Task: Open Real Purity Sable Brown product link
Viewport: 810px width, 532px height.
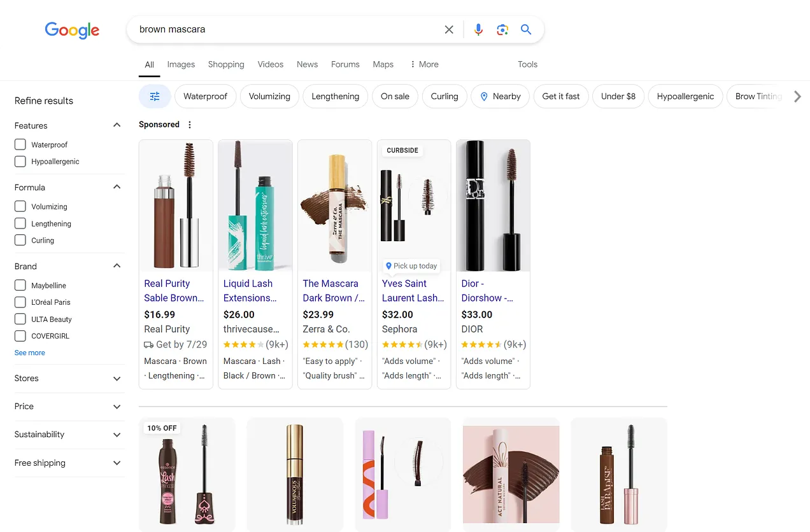Action: [x=174, y=291]
